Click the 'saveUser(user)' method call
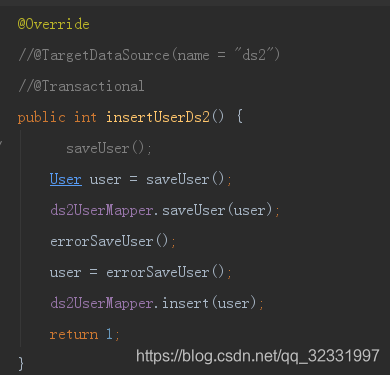This screenshot has height=375, width=390. click(x=218, y=210)
